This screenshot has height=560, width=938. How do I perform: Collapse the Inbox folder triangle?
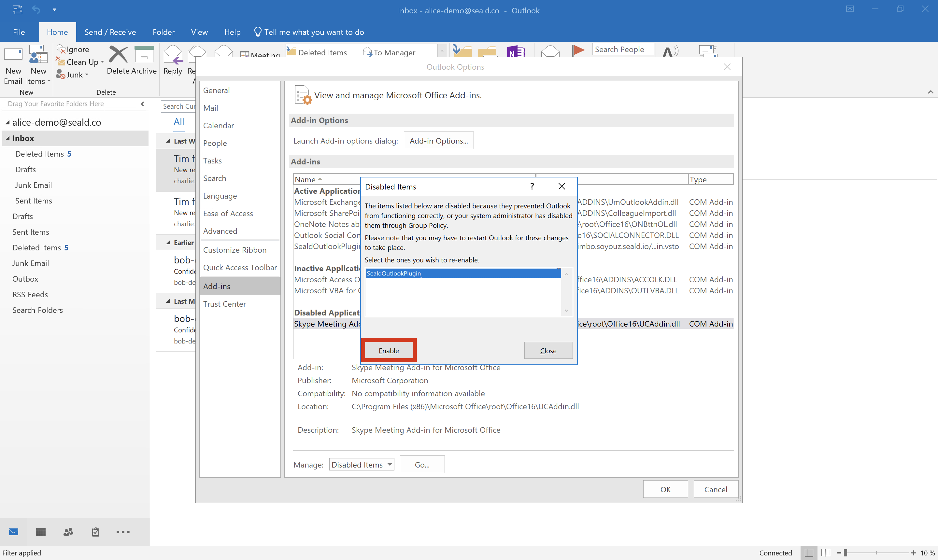click(7, 138)
